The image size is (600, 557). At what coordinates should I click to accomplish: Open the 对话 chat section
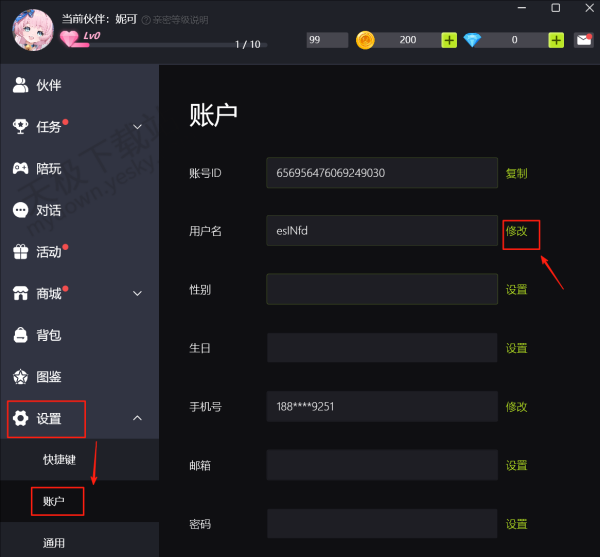tap(38, 210)
